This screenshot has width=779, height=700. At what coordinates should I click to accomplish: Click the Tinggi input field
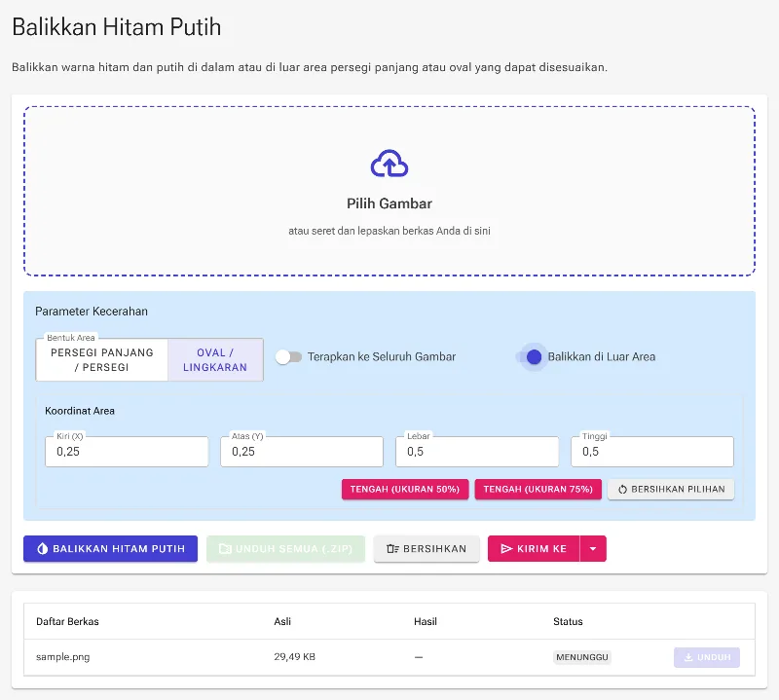652,452
